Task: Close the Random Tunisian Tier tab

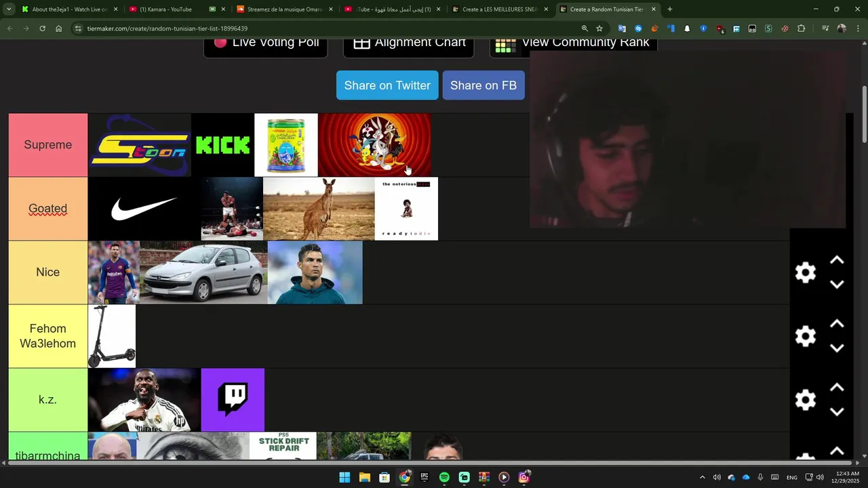Action: click(x=654, y=9)
